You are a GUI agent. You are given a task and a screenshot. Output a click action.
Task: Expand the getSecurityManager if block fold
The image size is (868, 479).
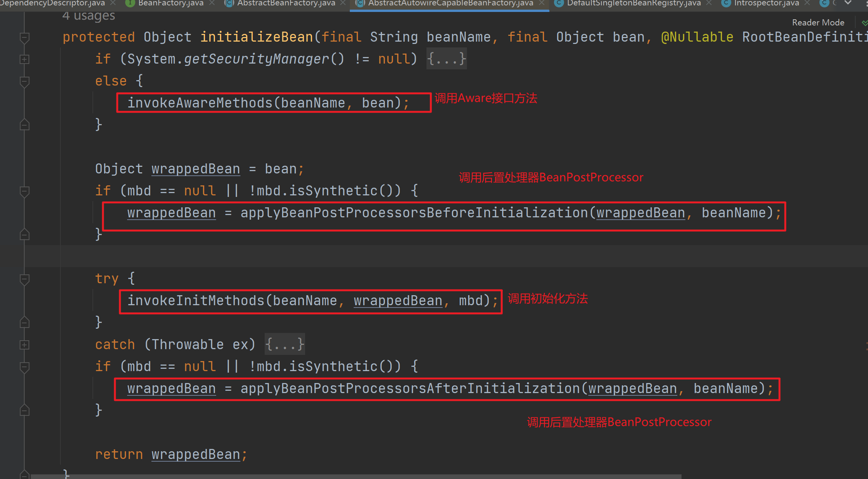pyautogui.click(x=24, y=59)
